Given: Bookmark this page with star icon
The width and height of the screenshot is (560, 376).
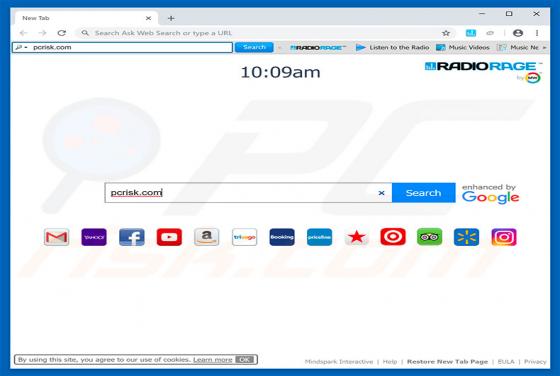Looking at the screenshot, I should point(446,33).
